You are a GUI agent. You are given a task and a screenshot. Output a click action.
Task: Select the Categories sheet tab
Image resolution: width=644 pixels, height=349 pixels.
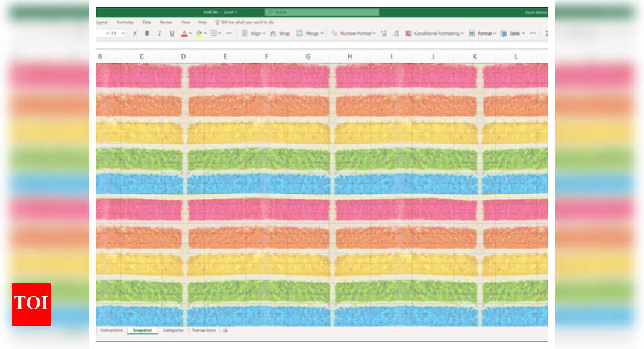[x=175, y=330]
